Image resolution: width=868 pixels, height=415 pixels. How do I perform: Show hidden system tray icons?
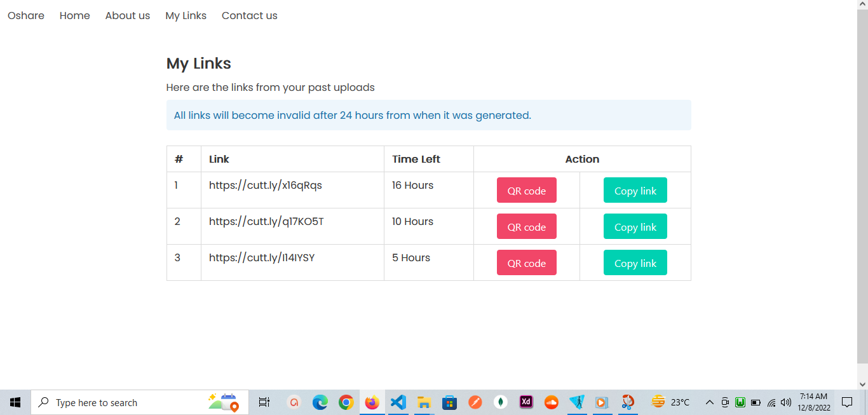coord(710,402)
